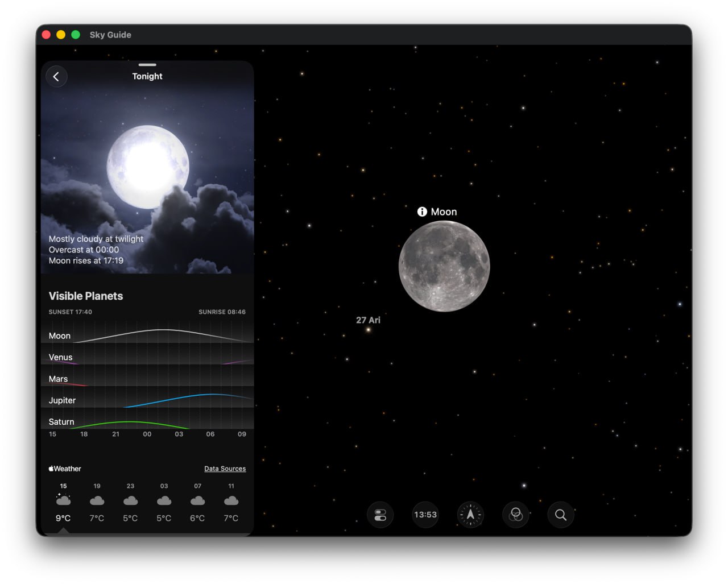The width and height of the screenshot is (728, 584).
Task: Select the Saturn visibility row
Action: [x=147, y=421]
